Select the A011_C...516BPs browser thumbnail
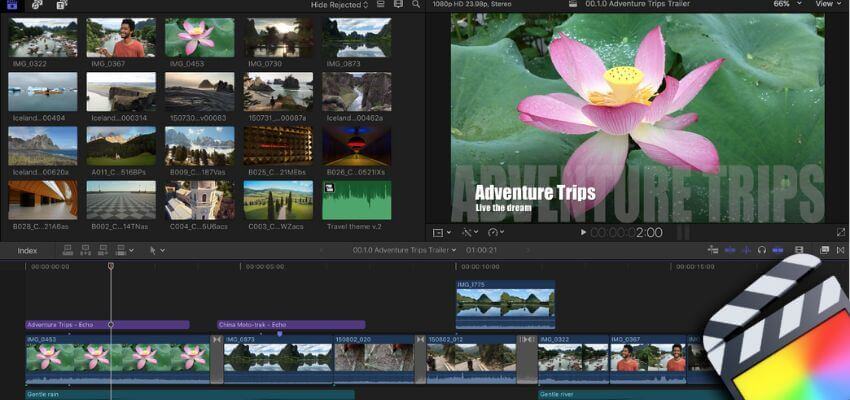The width and height of the screenshot is (850, 400). click(121, 146)
